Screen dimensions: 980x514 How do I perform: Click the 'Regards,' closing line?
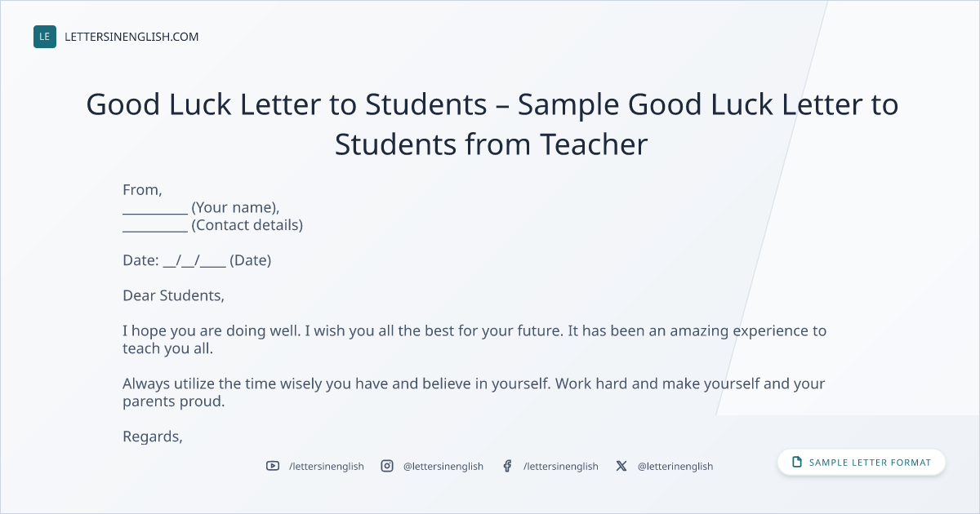(153, 436)
